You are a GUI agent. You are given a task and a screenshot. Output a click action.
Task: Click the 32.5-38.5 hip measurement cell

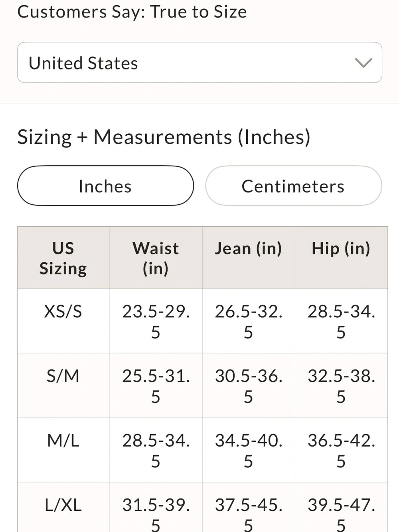point(341,386)
